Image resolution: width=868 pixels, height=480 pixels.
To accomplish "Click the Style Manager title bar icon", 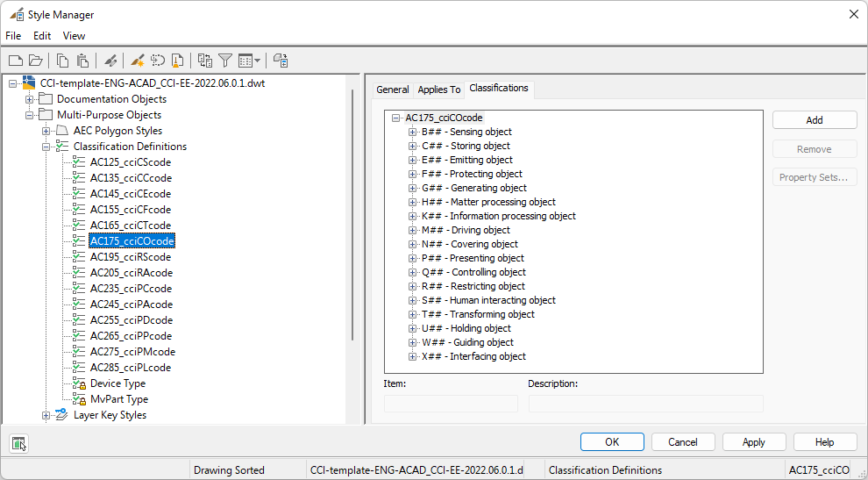I will (17, 14).
